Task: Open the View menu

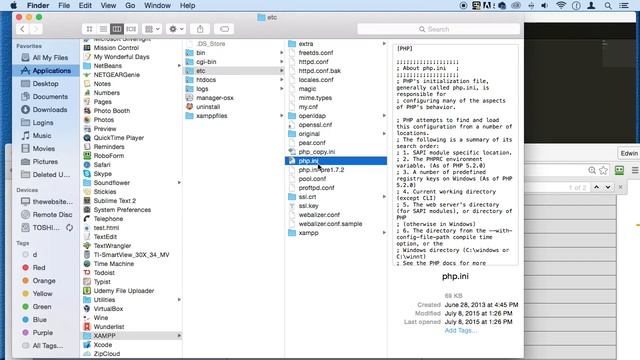Action: point(108,5)
